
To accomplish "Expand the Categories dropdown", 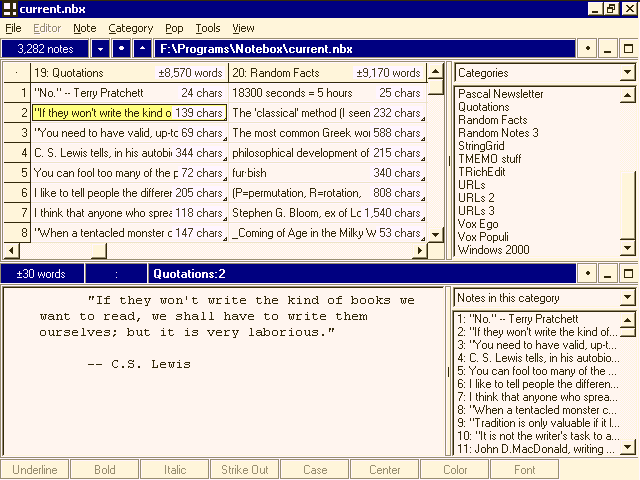I will (x=627, y=73).
